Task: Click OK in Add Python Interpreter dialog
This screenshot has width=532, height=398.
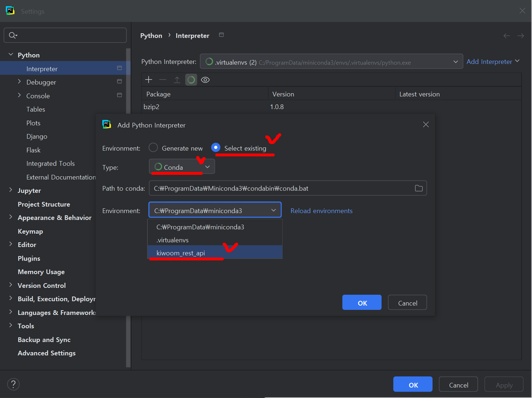Action: tap(362, 303)
